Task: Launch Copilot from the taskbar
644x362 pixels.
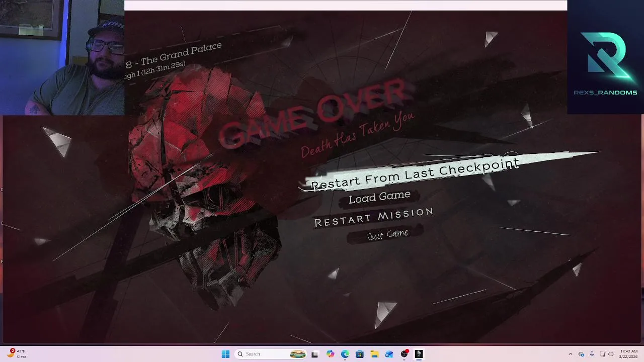Action: pos(330,354)
